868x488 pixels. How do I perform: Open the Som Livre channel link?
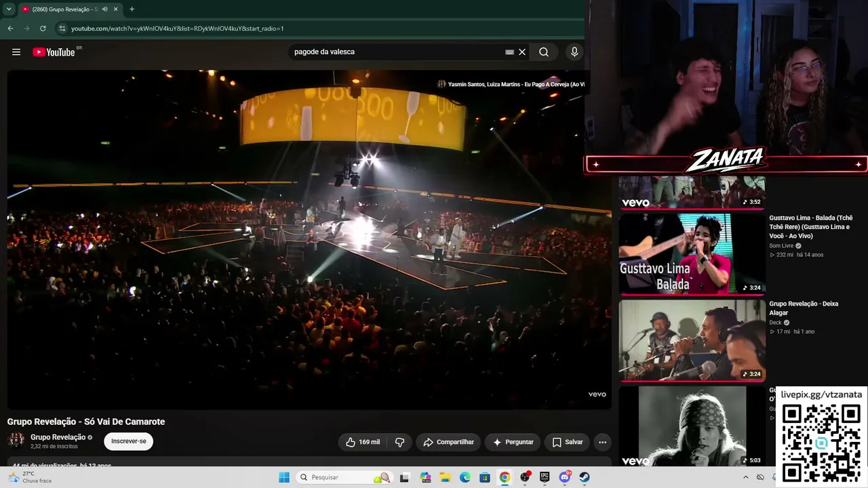pos(781,245)
